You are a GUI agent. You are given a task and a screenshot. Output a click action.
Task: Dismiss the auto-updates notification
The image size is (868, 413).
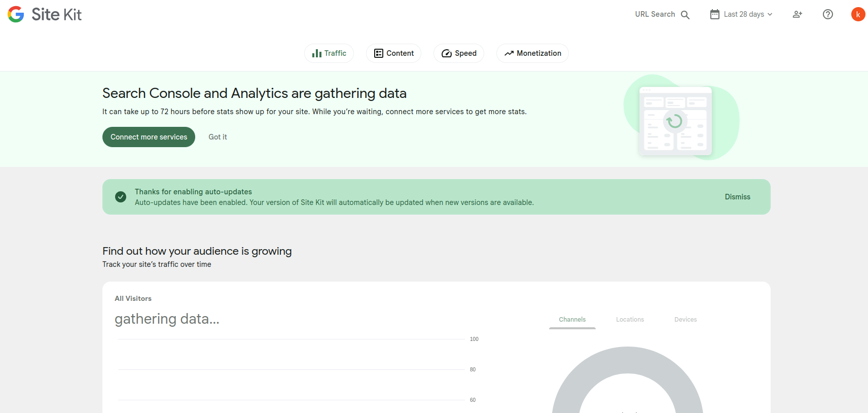pyautogui.click(x=737, y=197)
